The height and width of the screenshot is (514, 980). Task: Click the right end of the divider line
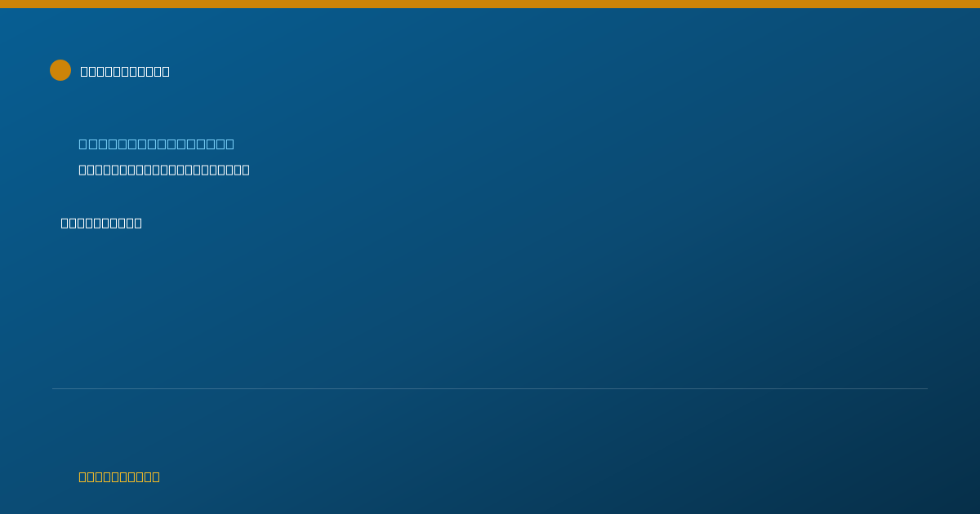coord(926,388)
